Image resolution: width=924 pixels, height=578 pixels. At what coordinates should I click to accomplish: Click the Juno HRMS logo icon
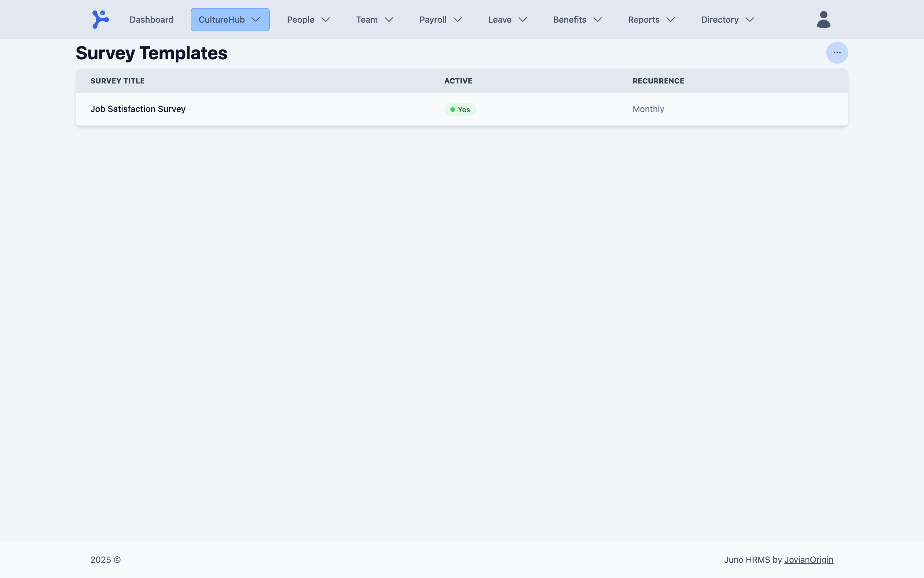(x=101, y=20)
